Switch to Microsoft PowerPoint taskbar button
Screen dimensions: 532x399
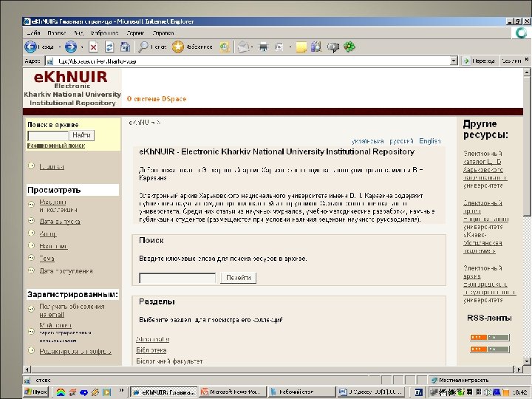tap(233, 392)
